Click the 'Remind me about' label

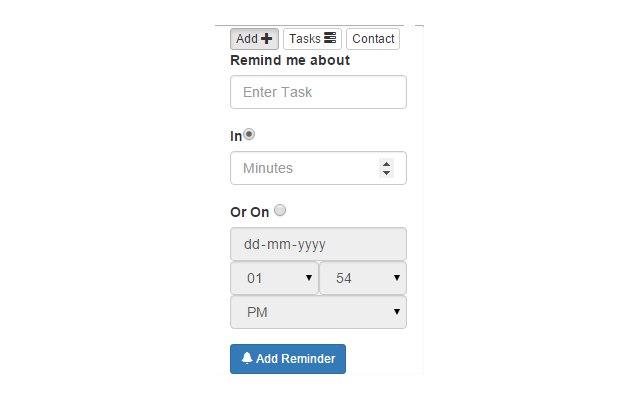[x=290, y=60]
